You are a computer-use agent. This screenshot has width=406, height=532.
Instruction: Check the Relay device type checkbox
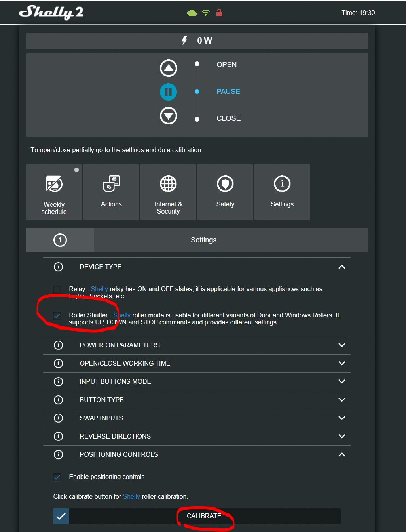click(57, 289)
